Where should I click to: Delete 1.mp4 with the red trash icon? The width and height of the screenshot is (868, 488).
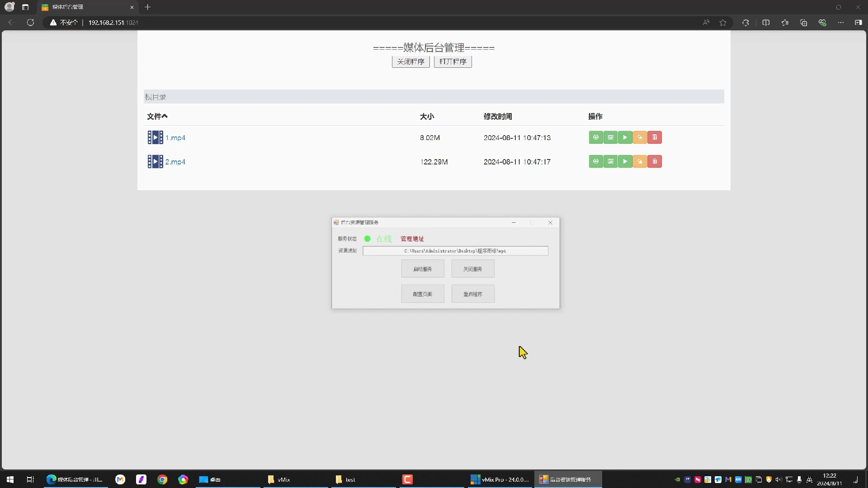click(655, 137)
